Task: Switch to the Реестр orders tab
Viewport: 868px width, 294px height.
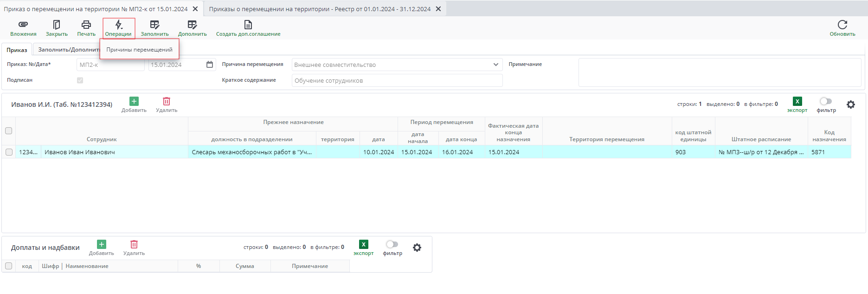Action: click(x=320, y=9)
